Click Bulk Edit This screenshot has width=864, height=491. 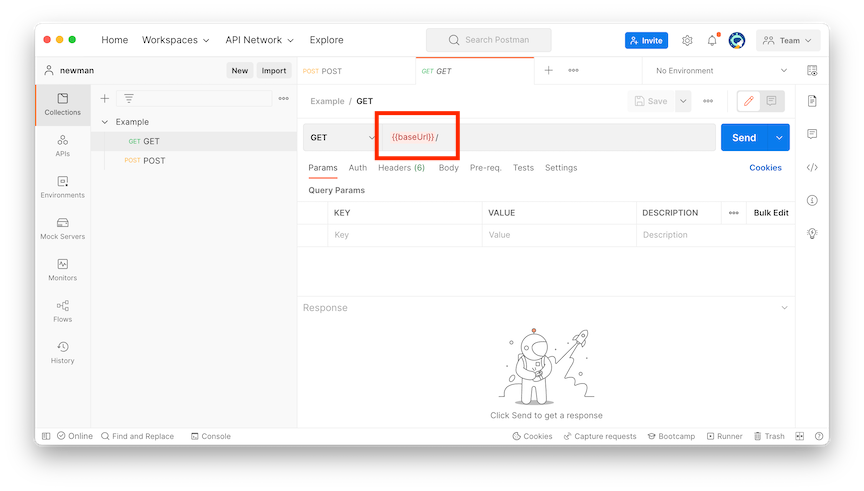(771, 213)
